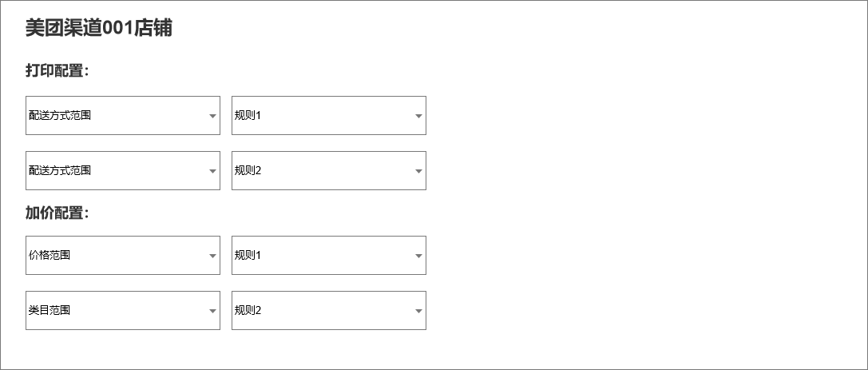
Task: Click the arrow on 规则1 in 打印配置
Action: click(418, 116)
